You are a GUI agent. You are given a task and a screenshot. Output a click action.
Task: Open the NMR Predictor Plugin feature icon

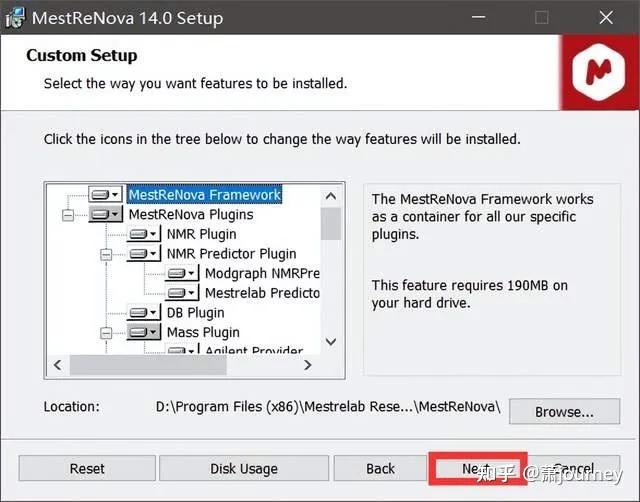[143, 254]
